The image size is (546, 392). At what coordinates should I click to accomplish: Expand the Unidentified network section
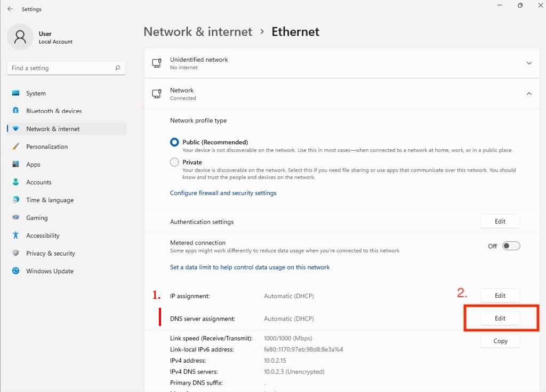click(x=529, y=63)
